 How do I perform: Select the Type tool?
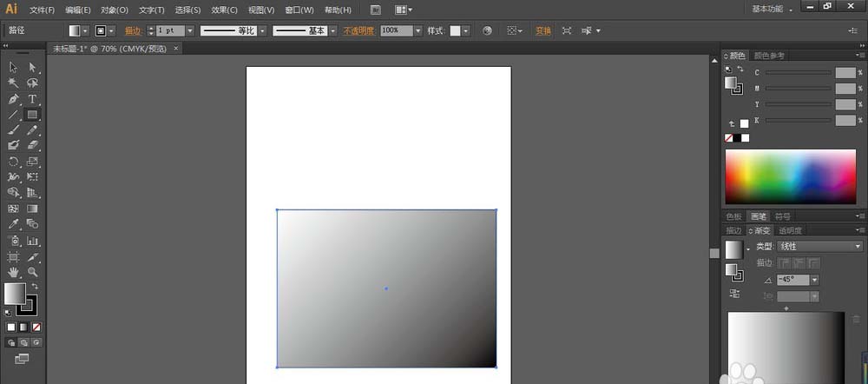(33, 99)
